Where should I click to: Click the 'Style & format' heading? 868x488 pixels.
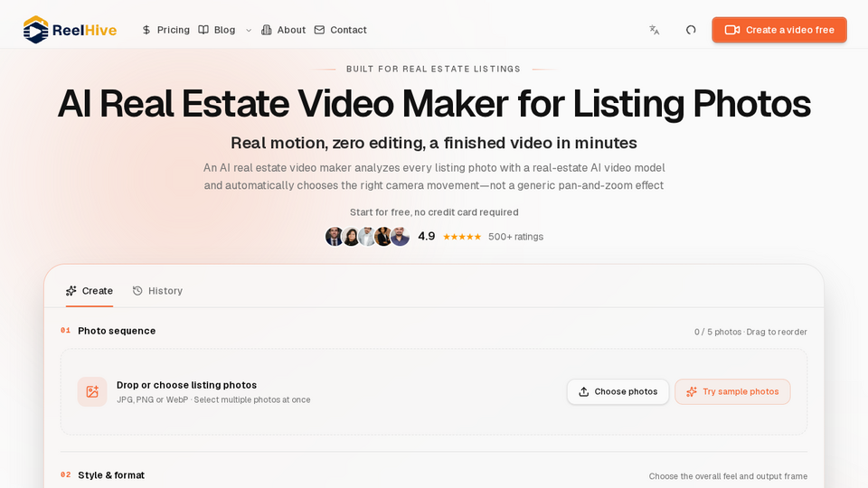(111, 475)
